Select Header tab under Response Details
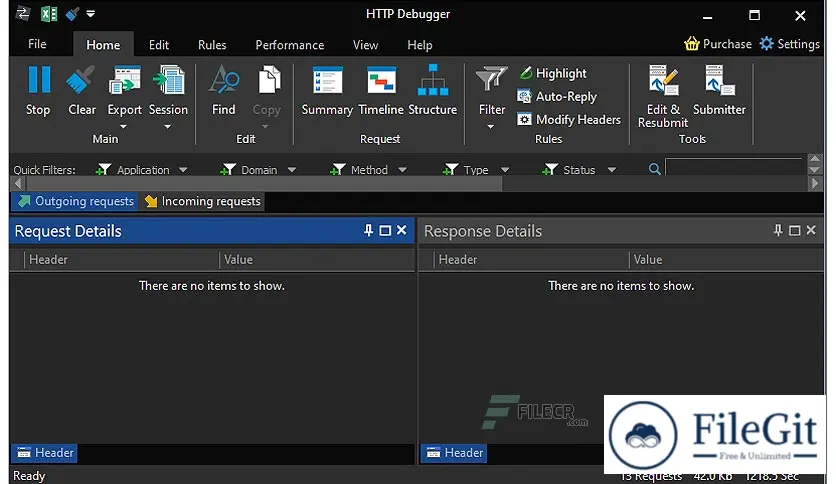Viewport: 836px width, 484px height. point(454,453)
